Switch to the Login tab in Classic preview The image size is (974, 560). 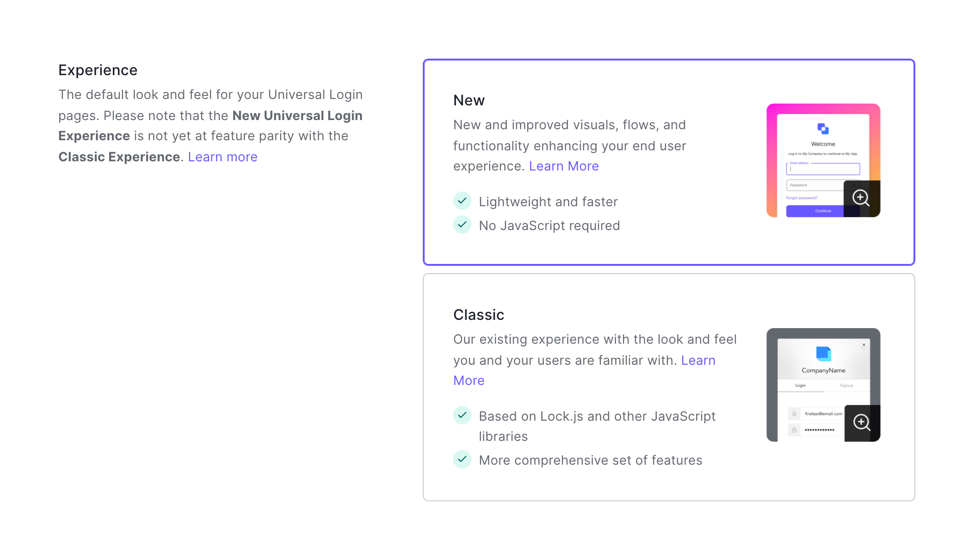point(801,385)
